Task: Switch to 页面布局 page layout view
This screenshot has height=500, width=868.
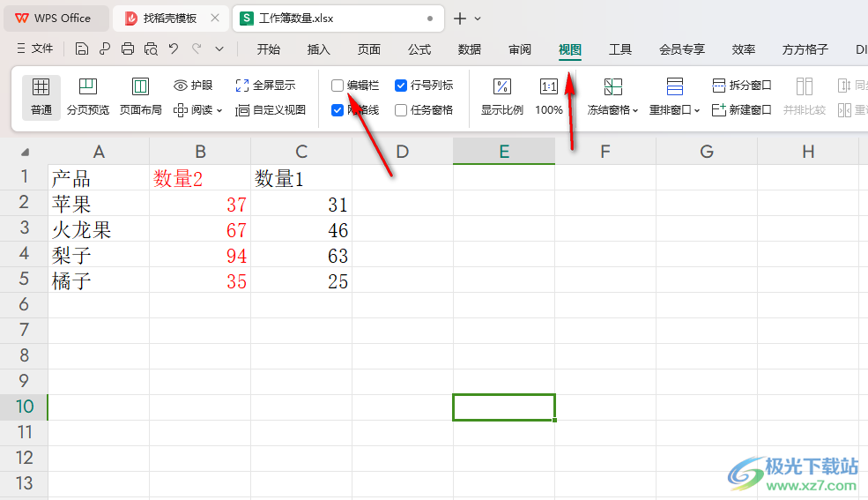Action: click(x=141, y=97)
